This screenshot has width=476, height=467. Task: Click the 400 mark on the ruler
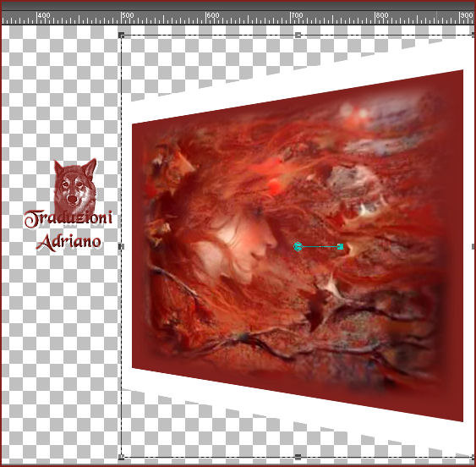click(x=43, y=16)
